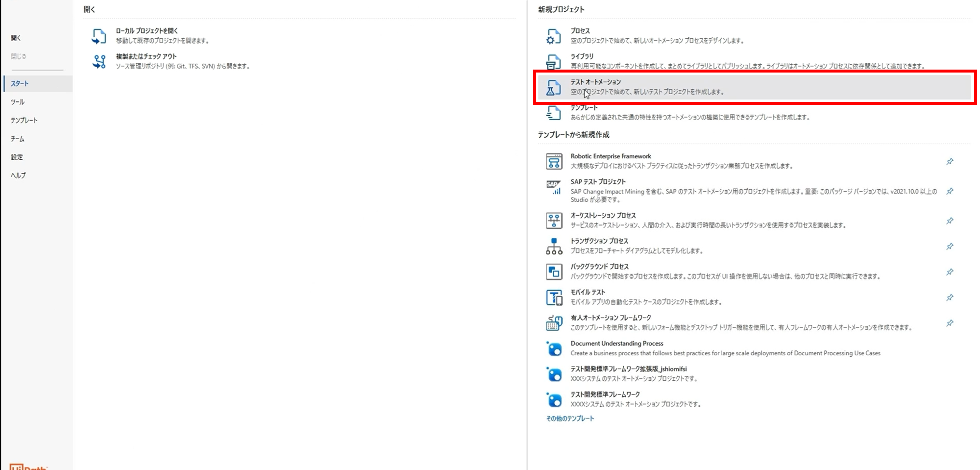Select the スタート tab in sidebar
980x470 pixels.
(38, 83)
